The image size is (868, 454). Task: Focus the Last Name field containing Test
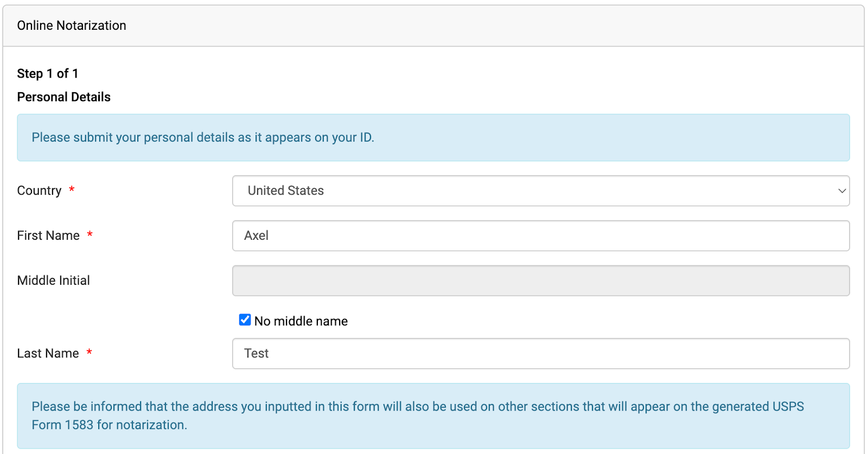(540, 354)
